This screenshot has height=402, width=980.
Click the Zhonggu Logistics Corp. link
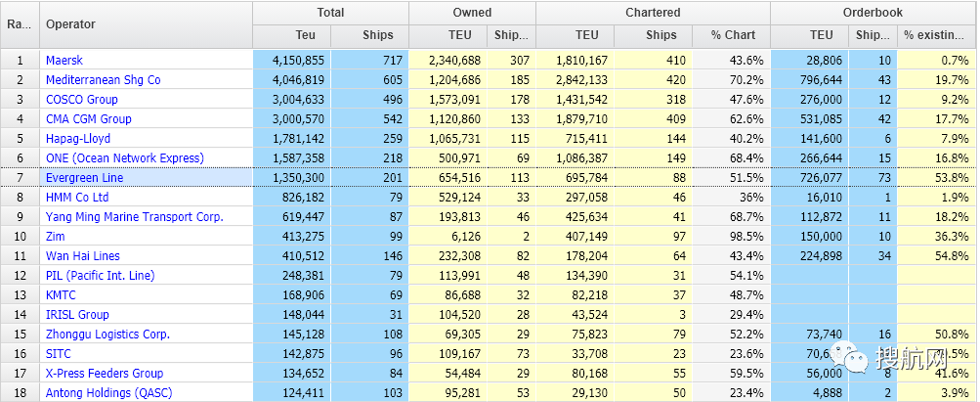coord(107,335)
